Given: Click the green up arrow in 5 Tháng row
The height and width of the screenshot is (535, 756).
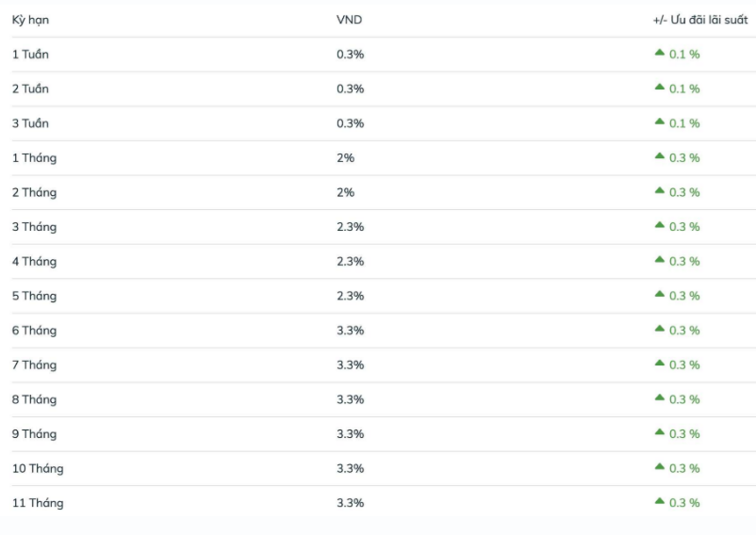Looking at the screenshot, I should 660,295.
